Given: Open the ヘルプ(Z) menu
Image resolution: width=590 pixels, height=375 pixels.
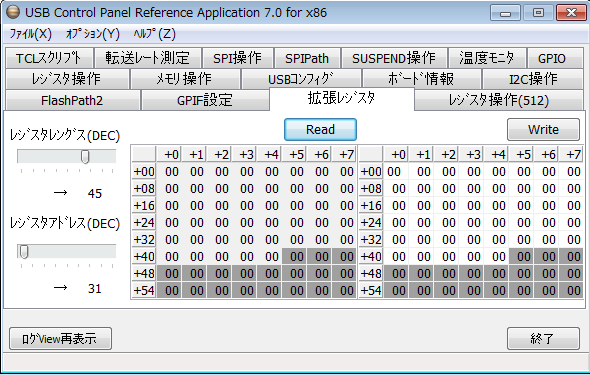Looking at the screenshot, I should tap(155, 34).
